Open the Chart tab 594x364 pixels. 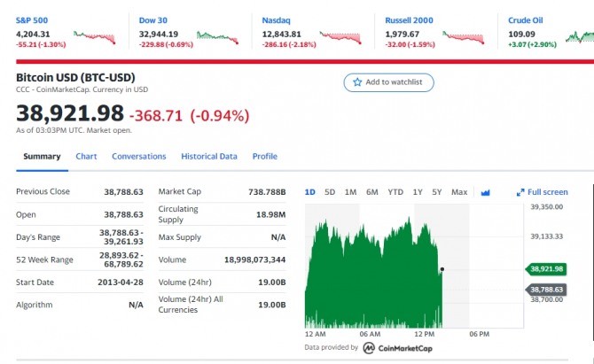click(86, 157)
